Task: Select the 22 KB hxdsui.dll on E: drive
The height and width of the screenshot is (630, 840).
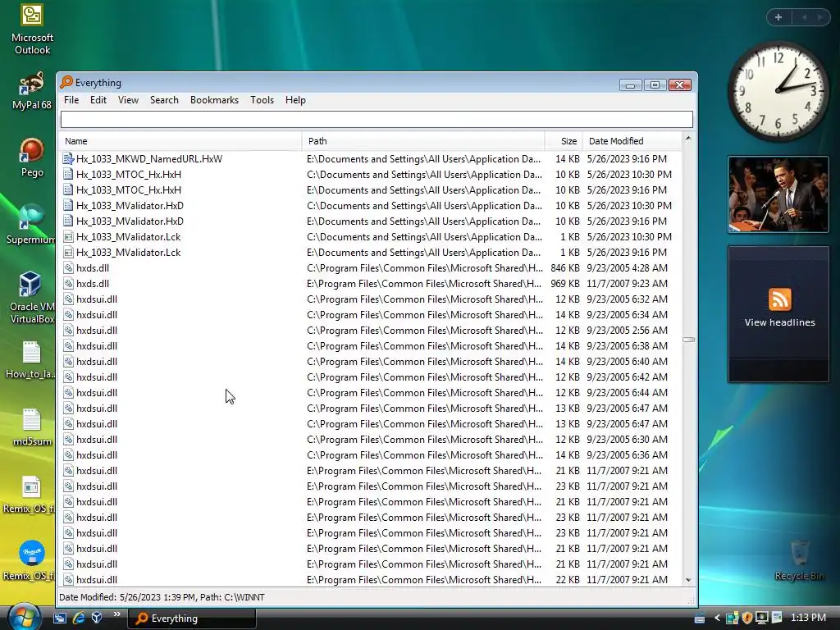Action: click(97, 580)
